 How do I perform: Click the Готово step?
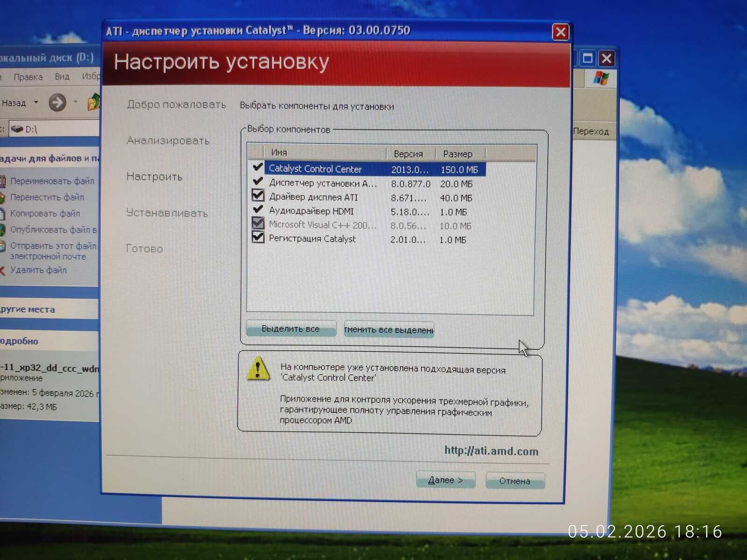click(145, 248)
